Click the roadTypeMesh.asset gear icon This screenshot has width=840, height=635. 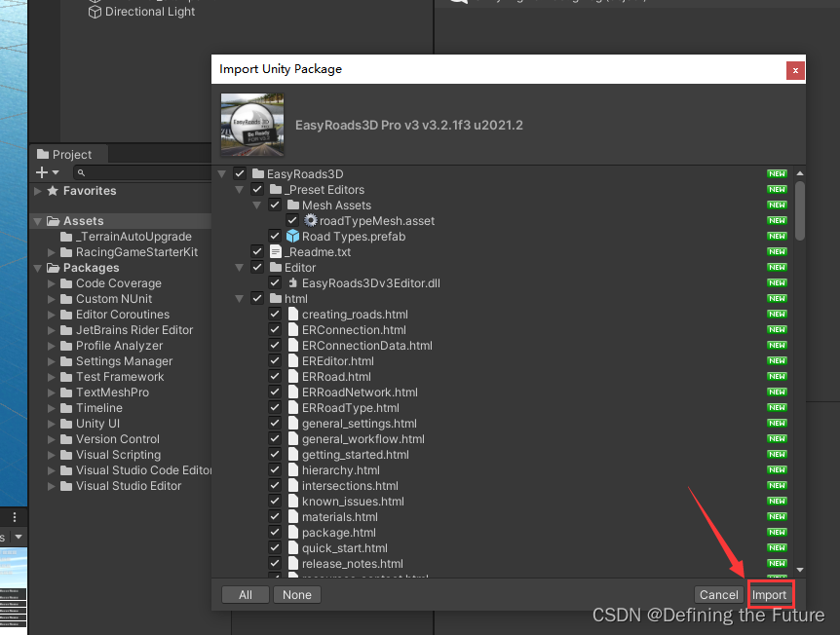310,220
